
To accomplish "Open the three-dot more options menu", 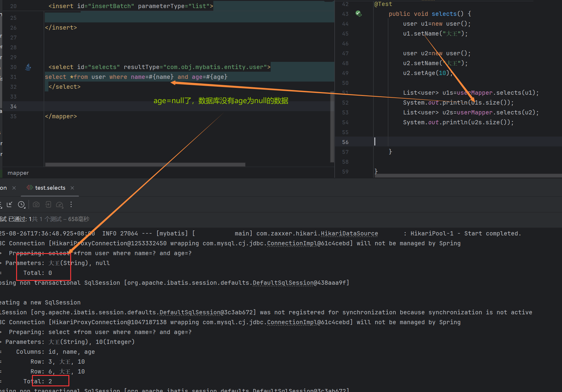I will [x=71, y=204].
